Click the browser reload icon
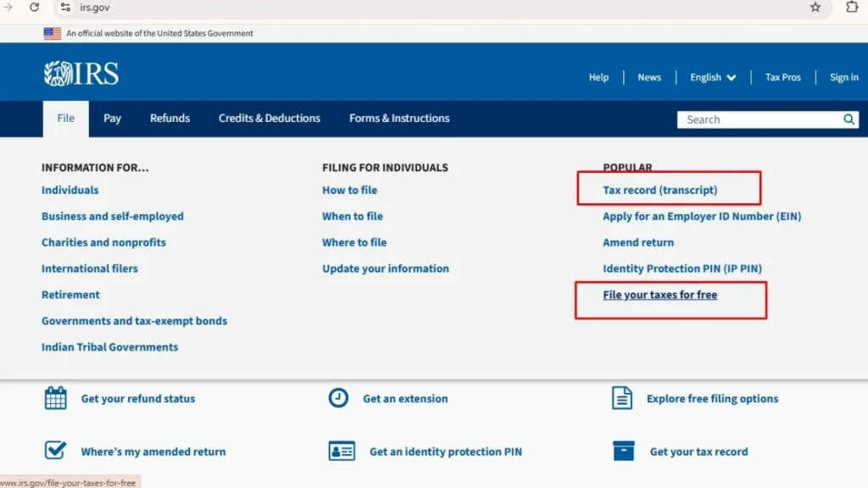This screenshot has height=488, width=868. [x=34, y=7]
